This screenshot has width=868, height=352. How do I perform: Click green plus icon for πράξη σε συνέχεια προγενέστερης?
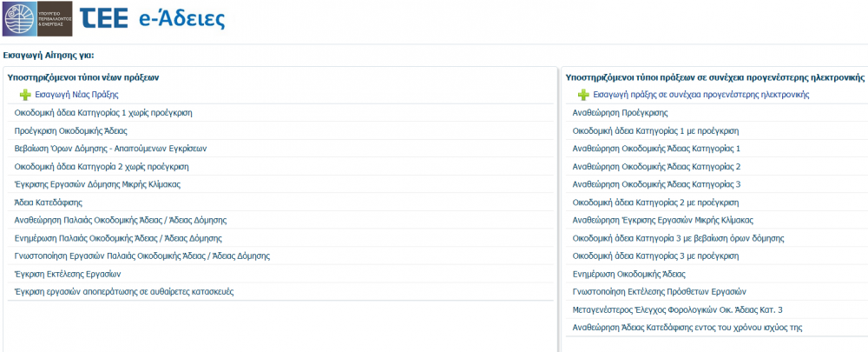583,95
